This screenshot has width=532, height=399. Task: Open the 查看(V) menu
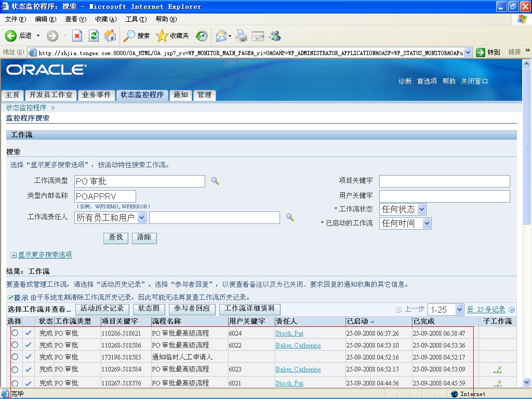coord(76,19)
